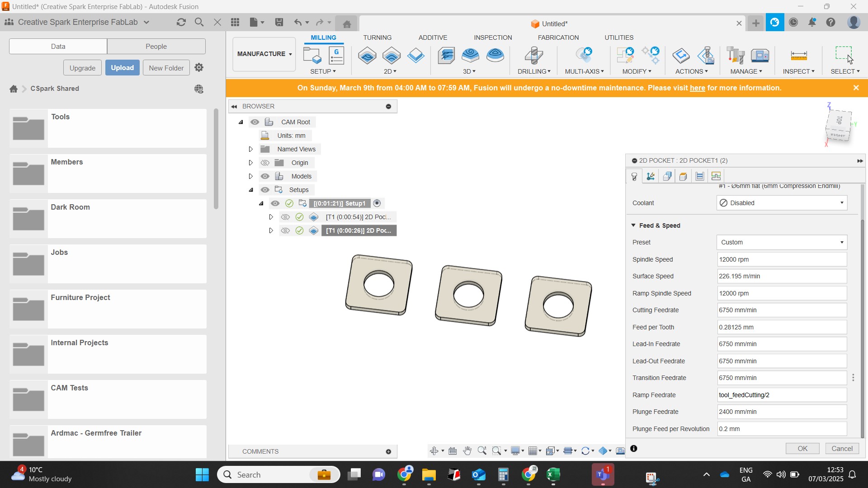Collapse the Feed & Speed section
The image size is (868, 488).
coord(633,225)
